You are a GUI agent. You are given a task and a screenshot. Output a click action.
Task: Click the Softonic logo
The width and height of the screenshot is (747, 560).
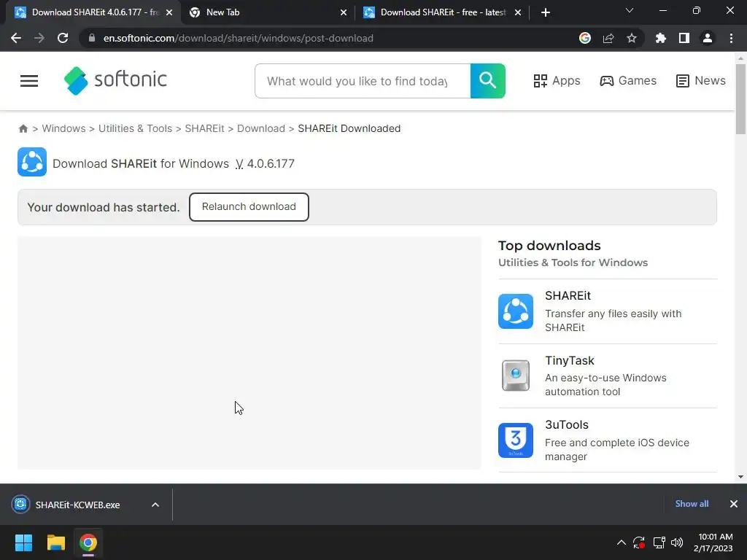[115, 80]
